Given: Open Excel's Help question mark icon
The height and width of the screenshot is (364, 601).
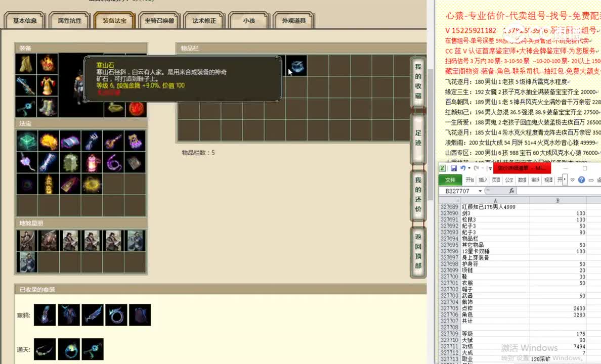Looking at the screenshot, I should [582, 179].
